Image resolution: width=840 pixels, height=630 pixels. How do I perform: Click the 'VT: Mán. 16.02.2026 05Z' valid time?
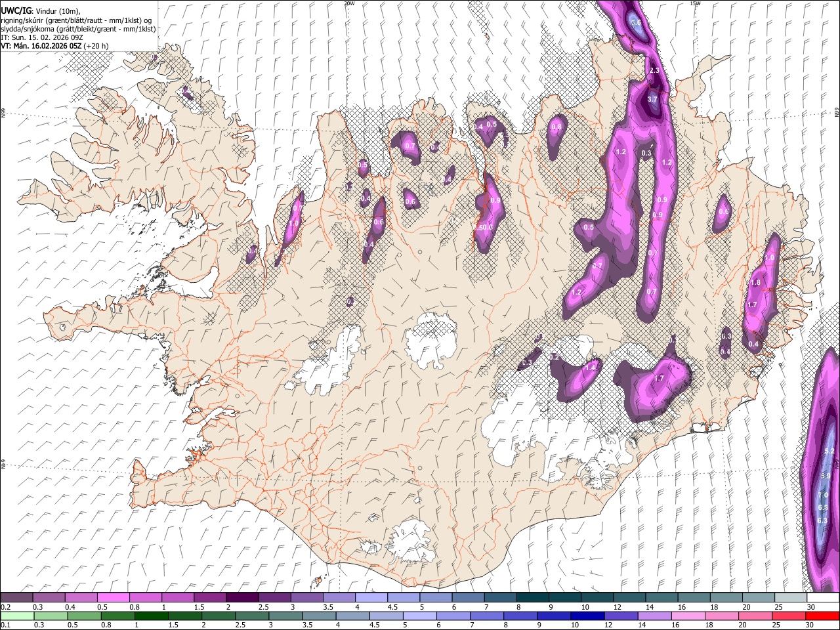41,46
